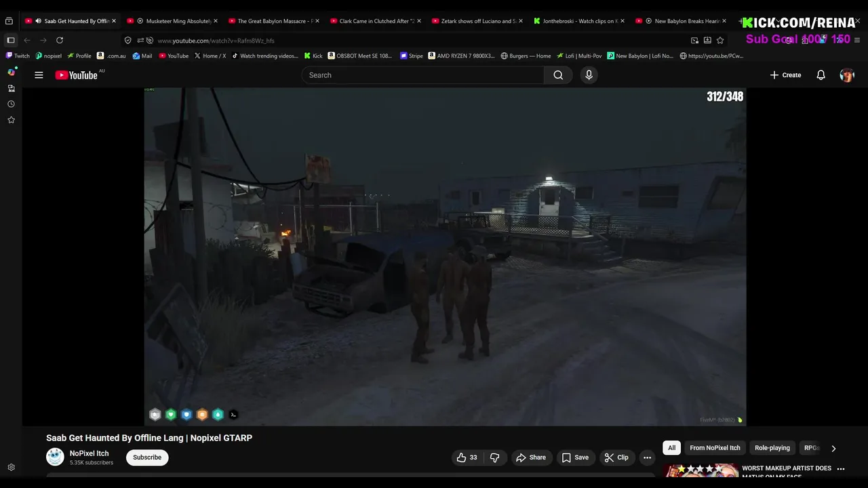
Task: Open Mail bookmark
Action: [142, 56]
